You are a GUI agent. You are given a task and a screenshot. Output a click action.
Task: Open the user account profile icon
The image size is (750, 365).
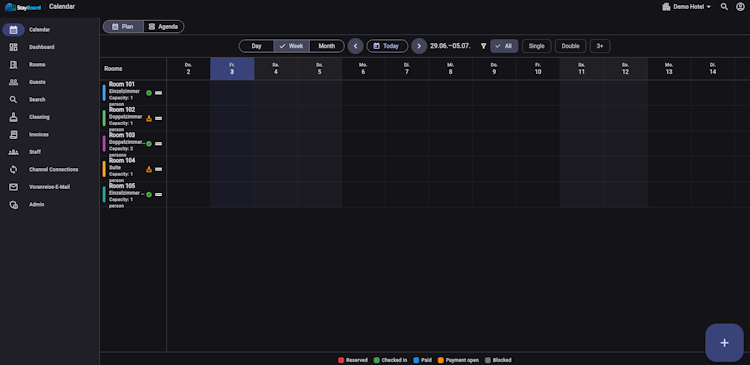click(740, 7)
